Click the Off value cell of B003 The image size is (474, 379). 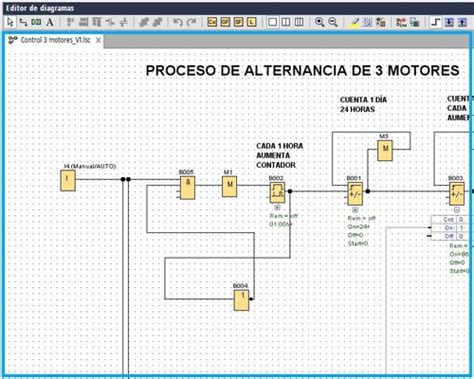coord(463,236)
